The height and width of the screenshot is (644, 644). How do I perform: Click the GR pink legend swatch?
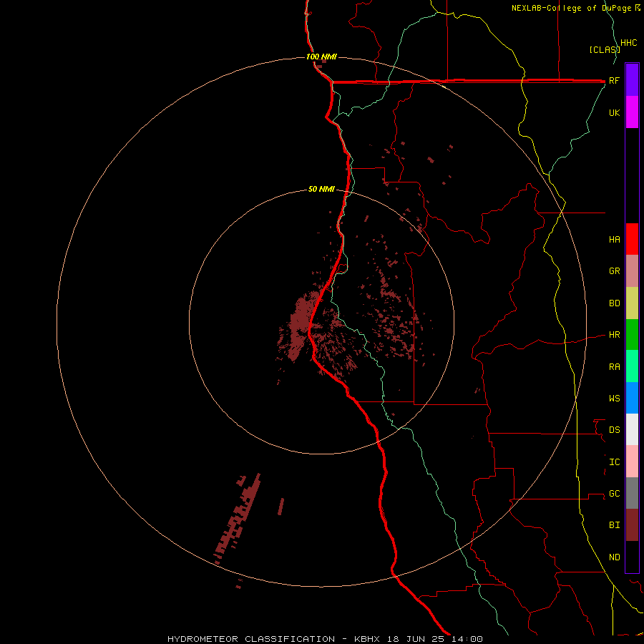tap(632, 271)
